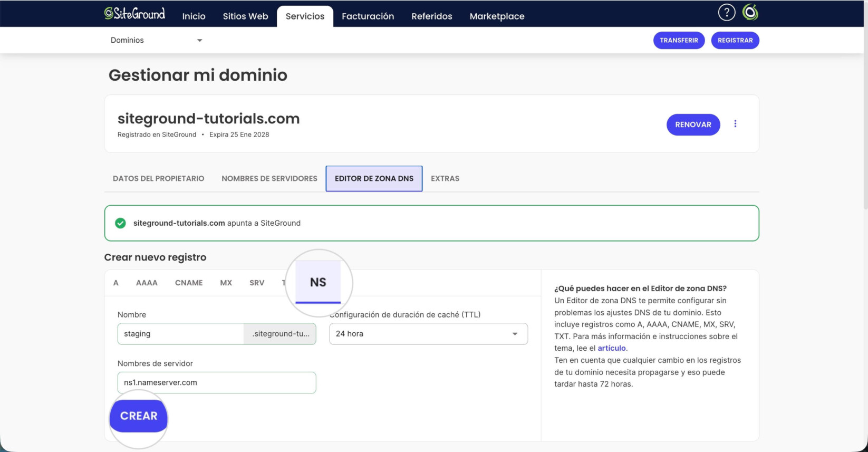Go to Inicio in top navigation
The width and height of the screenshot is (868, 452).
(x=194, y=16)
